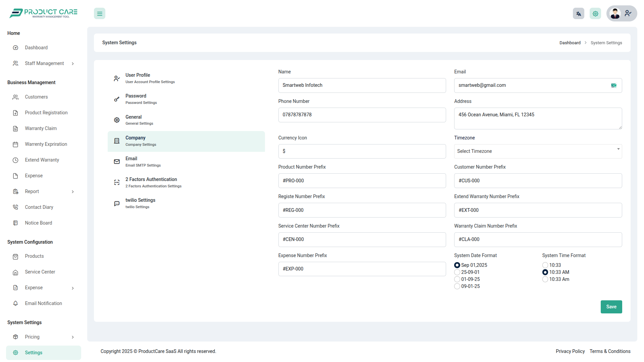The width and height of the screenshot is (644, 362).
Task: Select the 2 Factors Authentication icon
Action: click(116, 182)
